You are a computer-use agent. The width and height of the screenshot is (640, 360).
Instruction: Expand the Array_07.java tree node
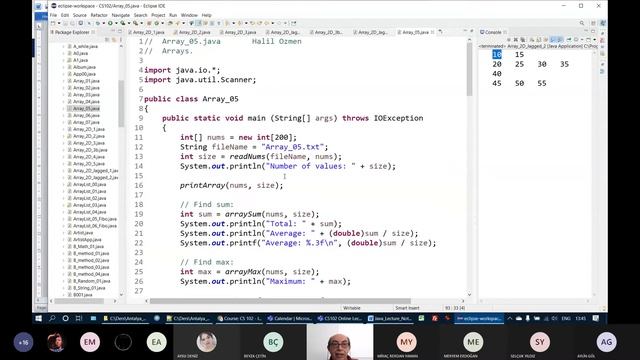[x=64, y=122]
